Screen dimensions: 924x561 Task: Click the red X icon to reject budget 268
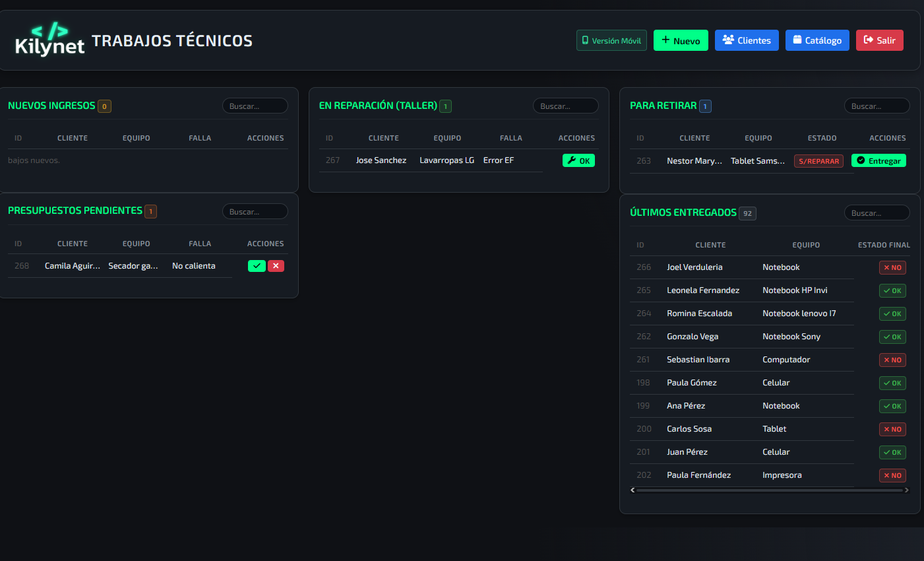point(276,265)
